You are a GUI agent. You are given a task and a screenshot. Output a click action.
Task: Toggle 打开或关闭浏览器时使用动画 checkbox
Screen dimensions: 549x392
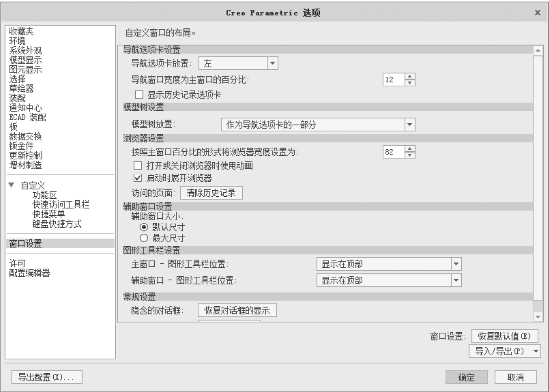138,165
